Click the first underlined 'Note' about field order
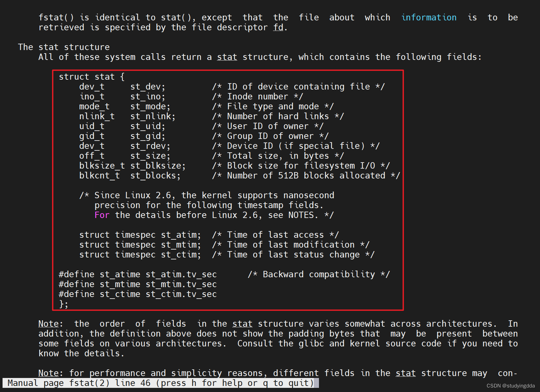540x392 pixels. (x=48, y=324)
